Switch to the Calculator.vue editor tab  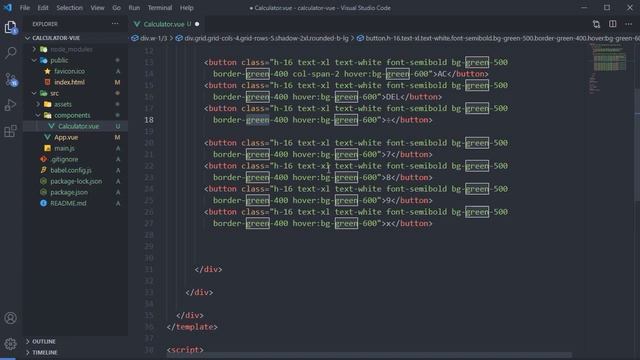167,24
